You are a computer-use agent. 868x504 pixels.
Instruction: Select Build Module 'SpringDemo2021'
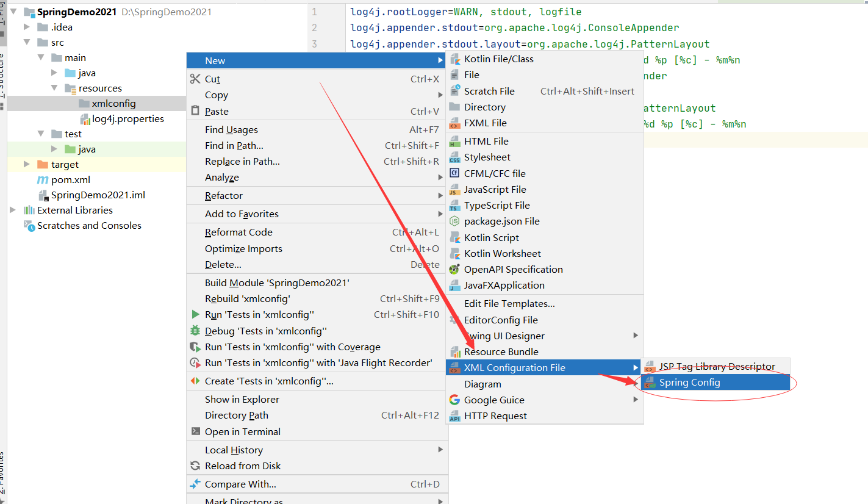tap(316, 283)
